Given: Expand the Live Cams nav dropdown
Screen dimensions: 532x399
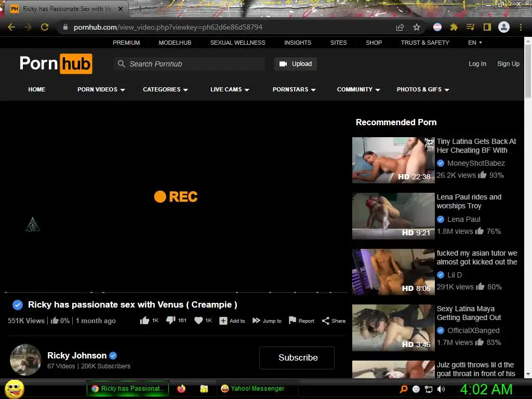Looking at the screenshot, I should pos(230,89).
